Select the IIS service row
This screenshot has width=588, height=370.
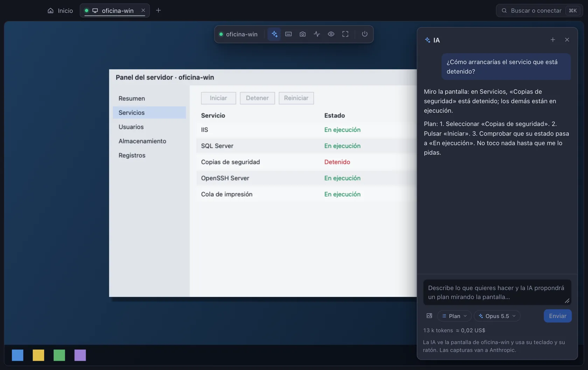(307, 130)
